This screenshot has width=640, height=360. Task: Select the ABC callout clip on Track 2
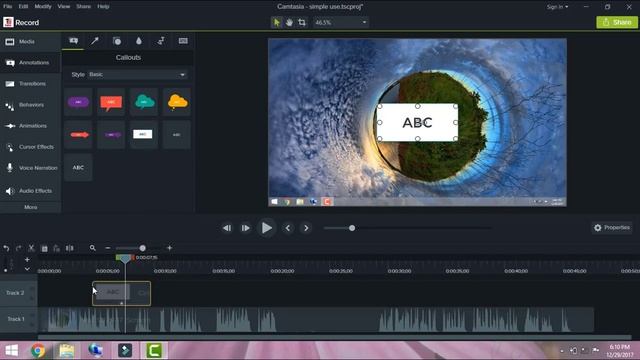[121, 293]
